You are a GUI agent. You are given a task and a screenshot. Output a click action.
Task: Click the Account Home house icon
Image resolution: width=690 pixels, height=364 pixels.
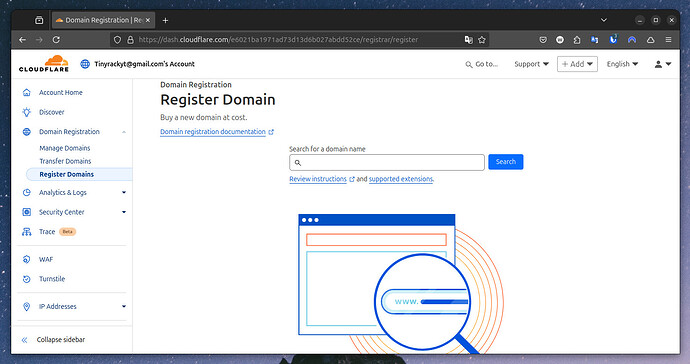pos(27,92)
